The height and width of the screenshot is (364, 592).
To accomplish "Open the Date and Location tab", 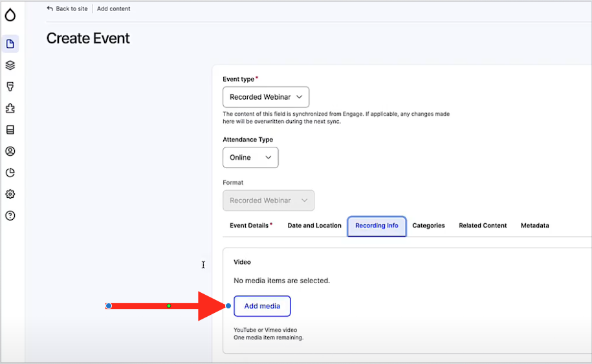I will pyautogui.click(x=314, y=226).
